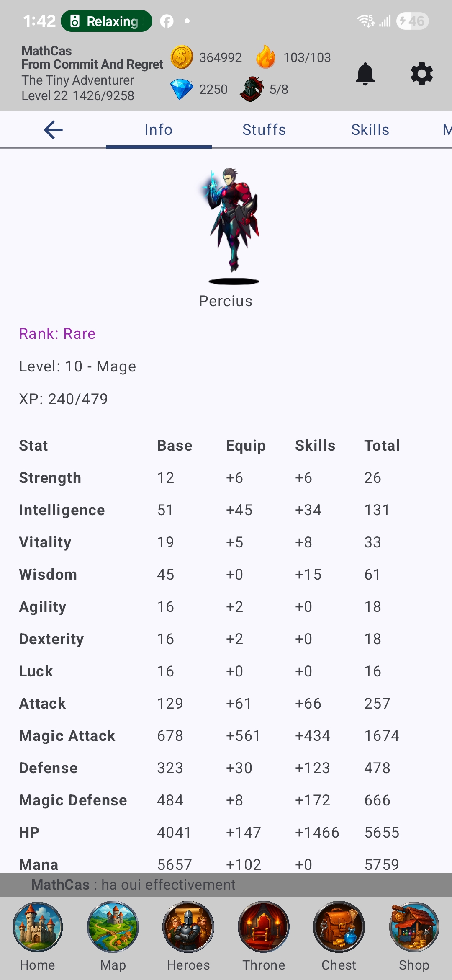Tap the gold coin icon
This screenshot has width=452, height=980.
point(182,57)
